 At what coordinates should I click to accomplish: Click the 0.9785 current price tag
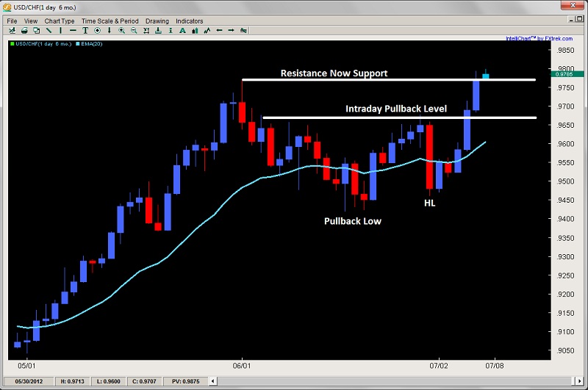point(567,74)
